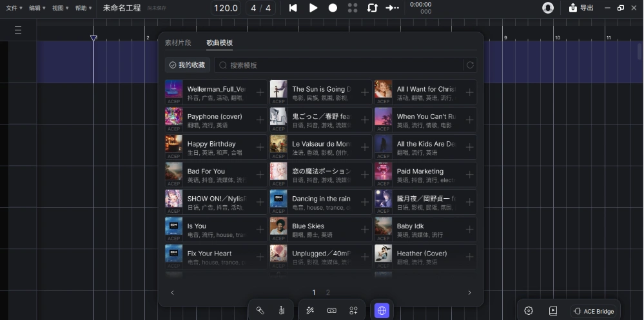The height and width of the screenshot is (320, 644).
Task: Toggle the globe community panel button
Action: 382,310
